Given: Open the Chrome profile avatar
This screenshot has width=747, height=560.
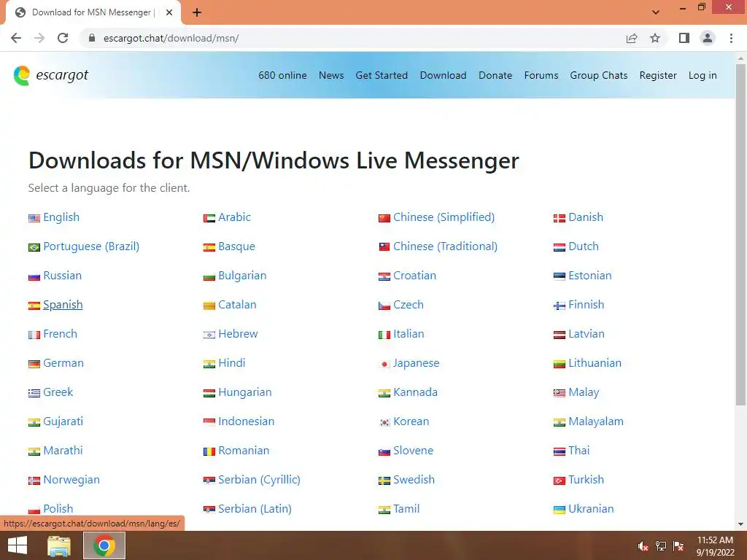Looking at the screenshot, I should click(x=708, y=38).
